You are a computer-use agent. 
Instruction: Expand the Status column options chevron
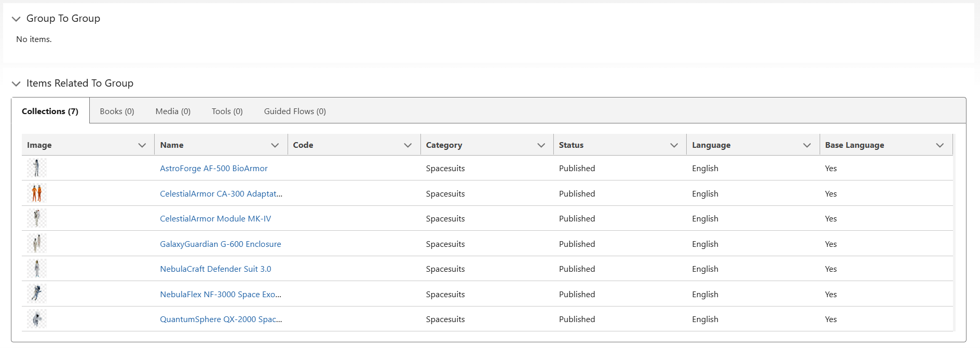674,145
